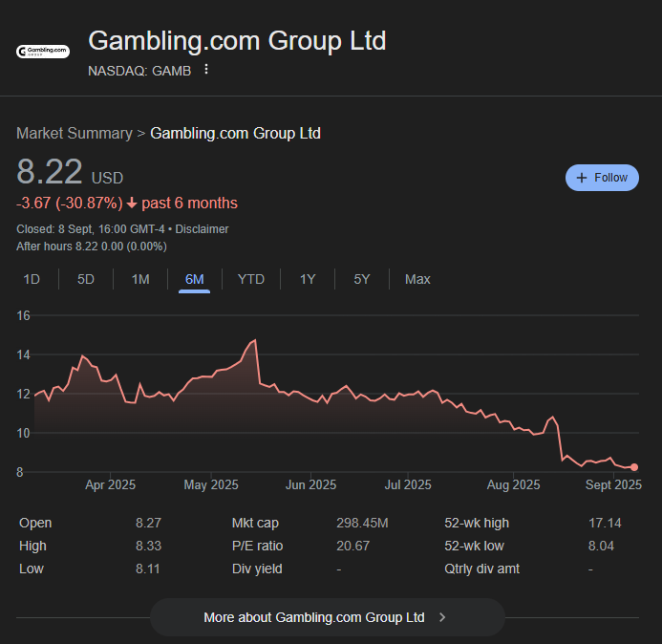Select the Max chart range
662x644 pixels.
click(417, 279)
